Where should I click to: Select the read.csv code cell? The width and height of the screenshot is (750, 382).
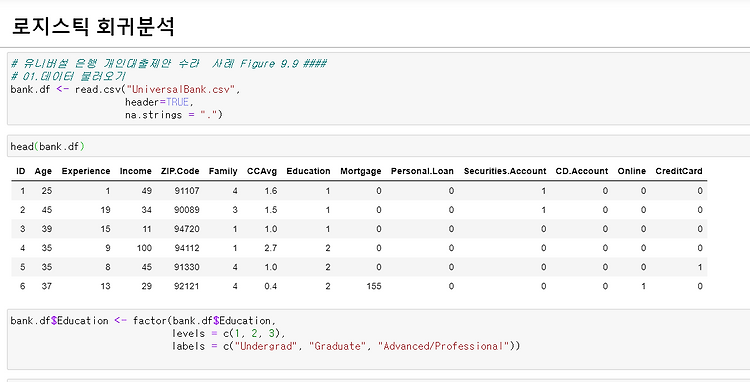(378, 89)
